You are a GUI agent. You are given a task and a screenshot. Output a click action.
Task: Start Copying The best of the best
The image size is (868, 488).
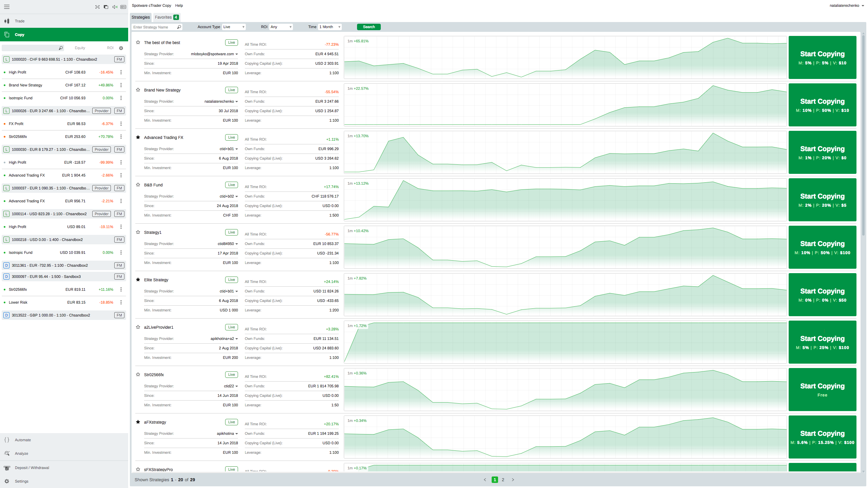click(x=823, y=58)
